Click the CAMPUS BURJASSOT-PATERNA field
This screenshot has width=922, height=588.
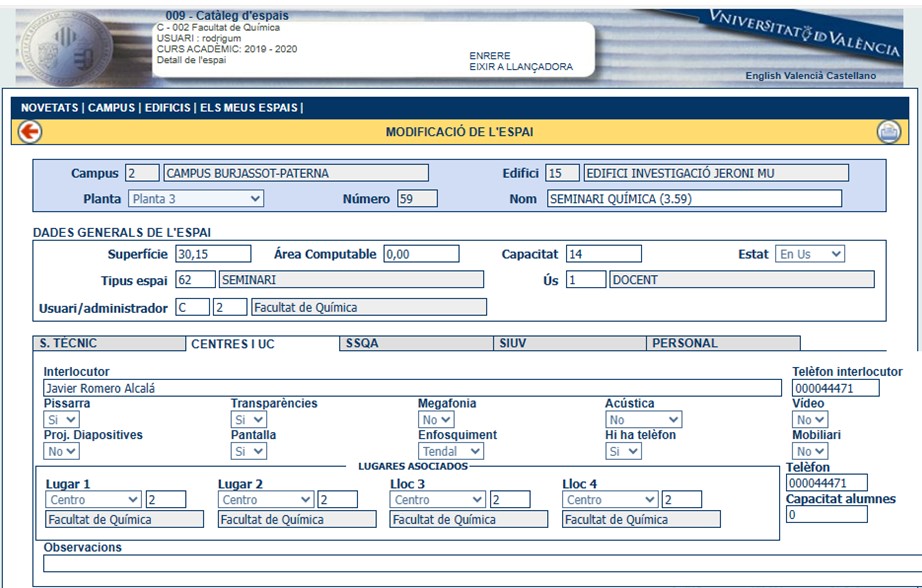[296, 173]
